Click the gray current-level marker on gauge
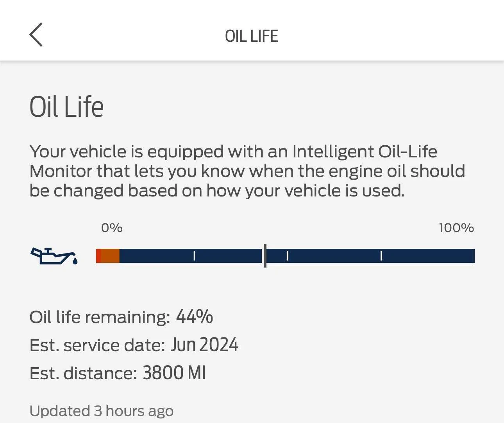This screenshot has width=504, height=423. 265,256
